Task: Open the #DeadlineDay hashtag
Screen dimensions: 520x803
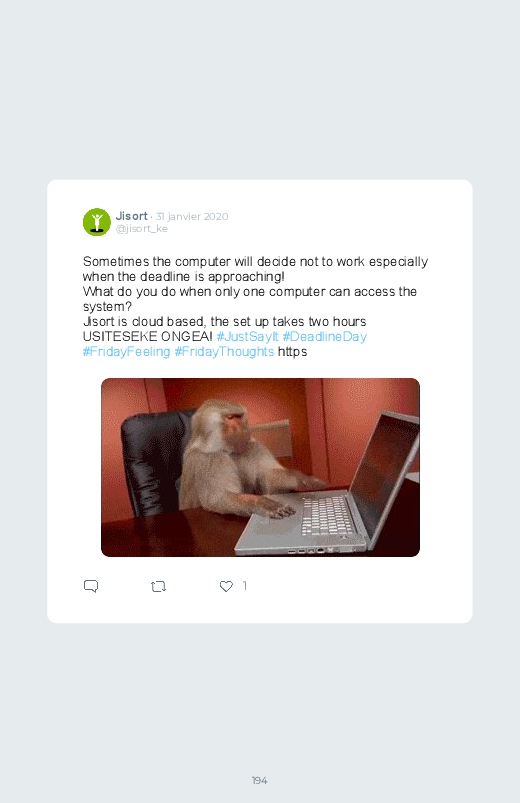Action: pos(325,336)
